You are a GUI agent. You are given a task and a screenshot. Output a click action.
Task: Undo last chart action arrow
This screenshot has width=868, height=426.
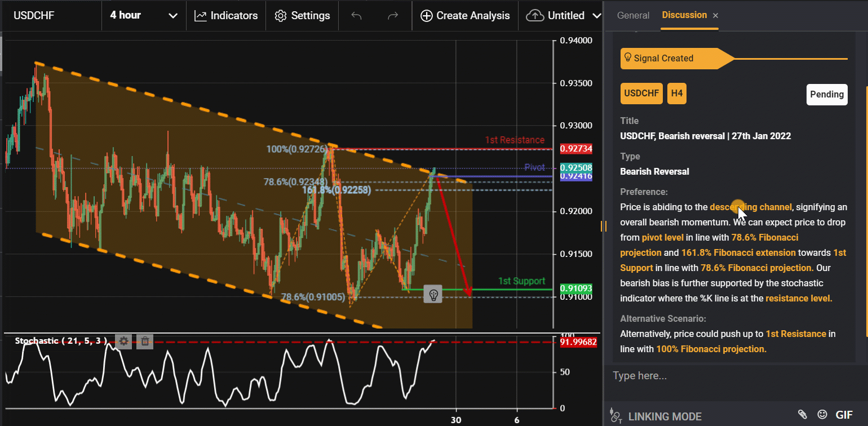point(356,16)
